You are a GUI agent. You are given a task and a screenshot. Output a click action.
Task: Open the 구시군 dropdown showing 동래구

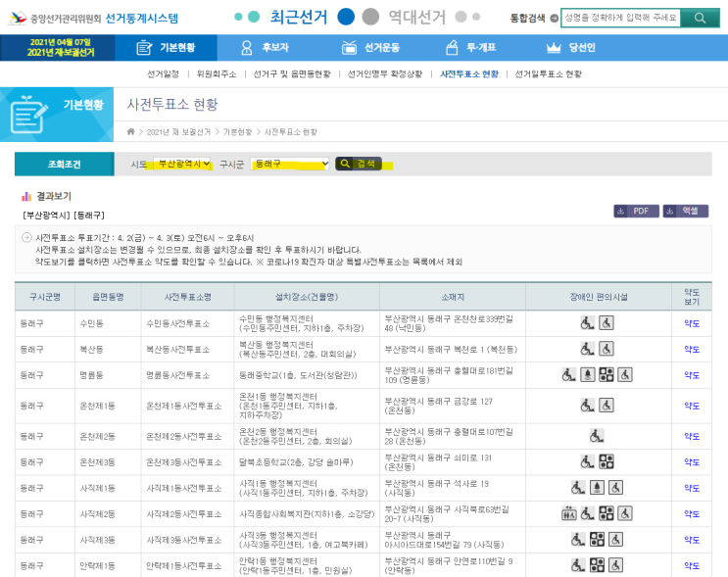click(x=290, y=164)
